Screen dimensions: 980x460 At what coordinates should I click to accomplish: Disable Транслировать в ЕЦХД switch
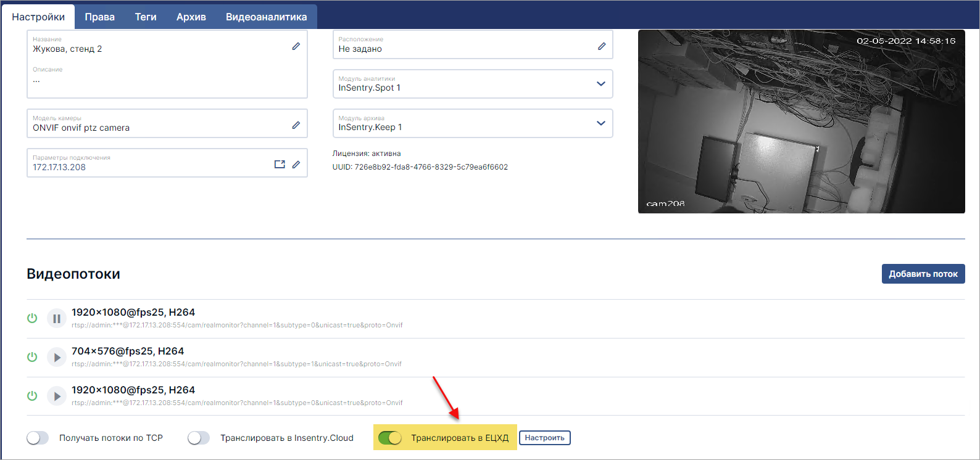pos(390,438)
